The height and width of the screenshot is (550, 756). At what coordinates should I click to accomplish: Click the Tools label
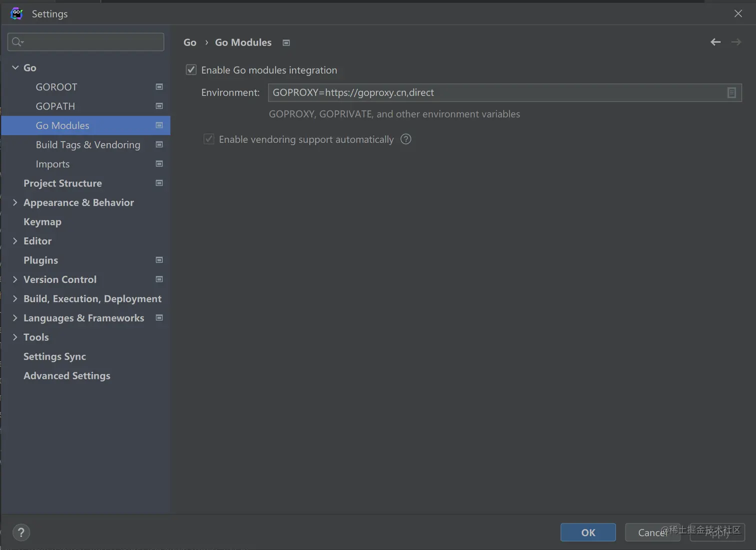click(36, 337)
